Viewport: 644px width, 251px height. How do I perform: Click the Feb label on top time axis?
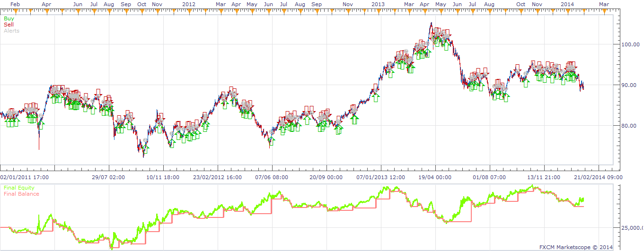tap(15, 4)
